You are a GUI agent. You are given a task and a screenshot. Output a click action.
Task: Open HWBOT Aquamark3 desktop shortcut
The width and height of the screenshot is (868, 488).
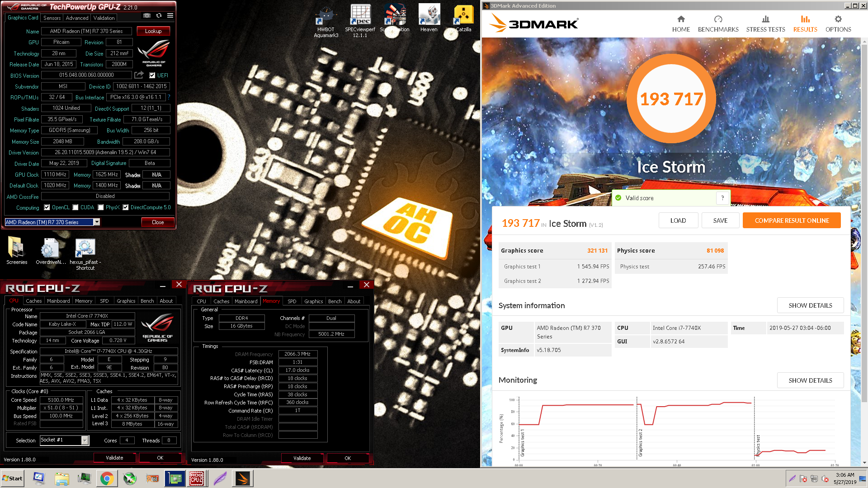pos(326,21)
